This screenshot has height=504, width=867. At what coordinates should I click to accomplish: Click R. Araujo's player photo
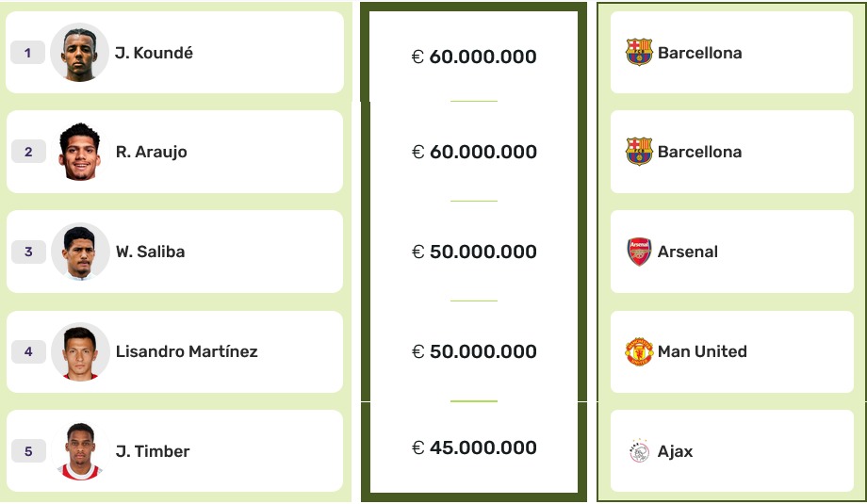(80, 152)
